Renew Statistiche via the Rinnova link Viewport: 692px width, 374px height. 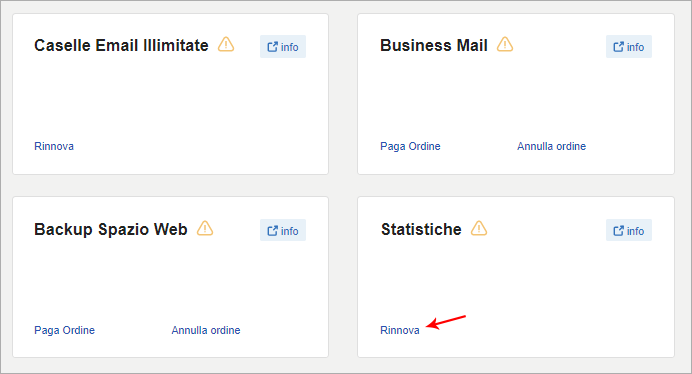tap(400, 330)
